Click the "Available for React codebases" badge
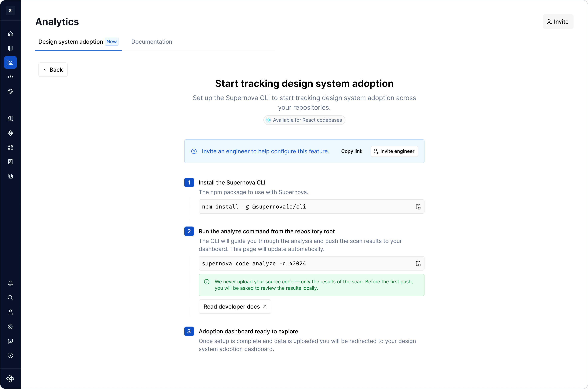This screenshot has height=389, width=588. point(304,120)
